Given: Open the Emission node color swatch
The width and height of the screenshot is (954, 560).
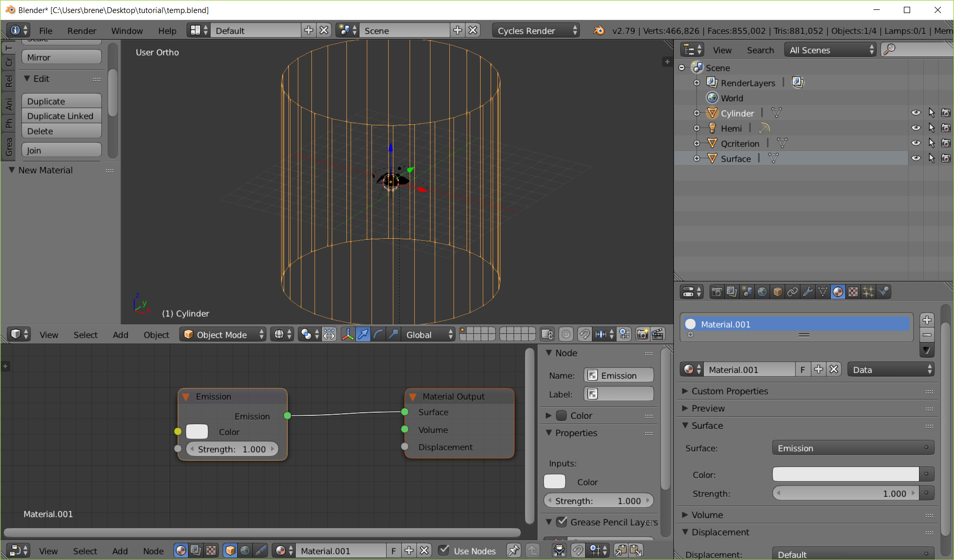Looking at the screenshot, I should click(196, 431).
